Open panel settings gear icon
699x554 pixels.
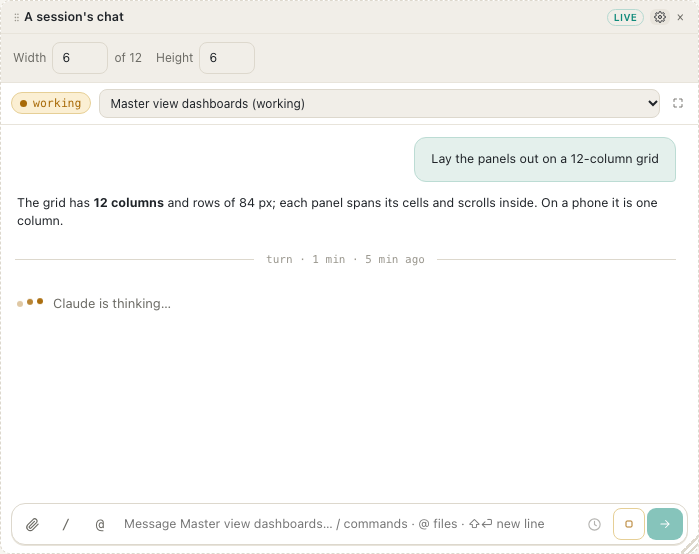click(x=660, y=17)
